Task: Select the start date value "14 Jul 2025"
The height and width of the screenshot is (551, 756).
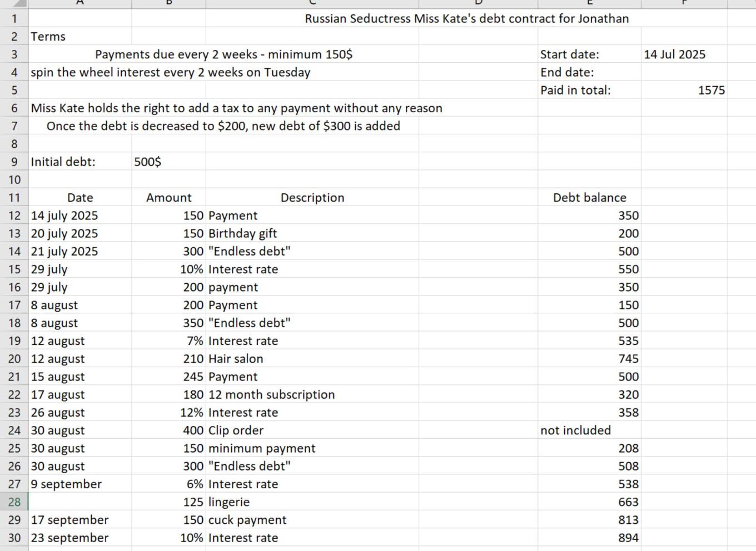Action: tap(674, 54)
